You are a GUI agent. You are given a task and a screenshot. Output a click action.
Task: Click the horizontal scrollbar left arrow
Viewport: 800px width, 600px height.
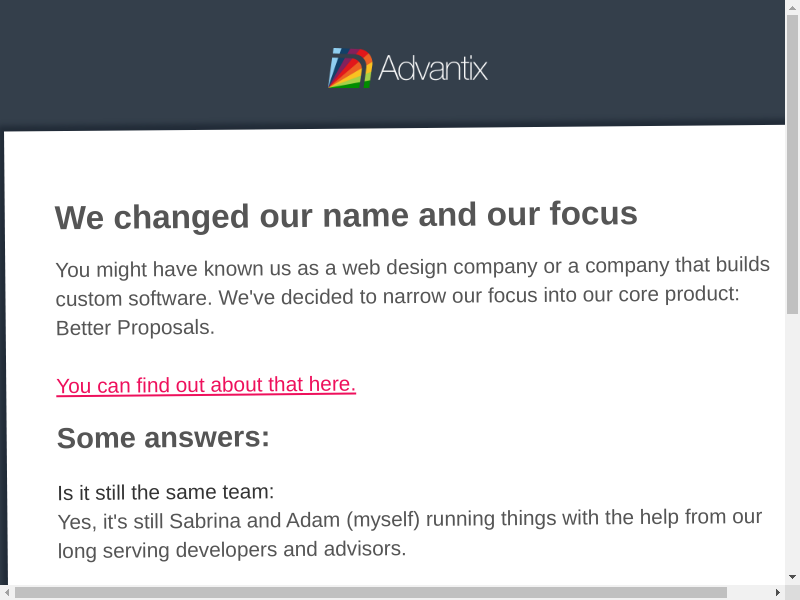pos(7,592)
